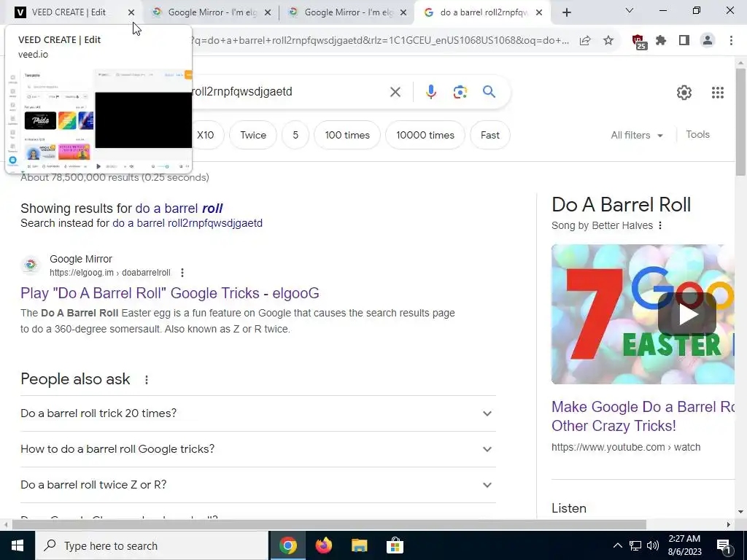
Task: Play the 7 Google Easter eggs video
Action: tap(686, 314)
